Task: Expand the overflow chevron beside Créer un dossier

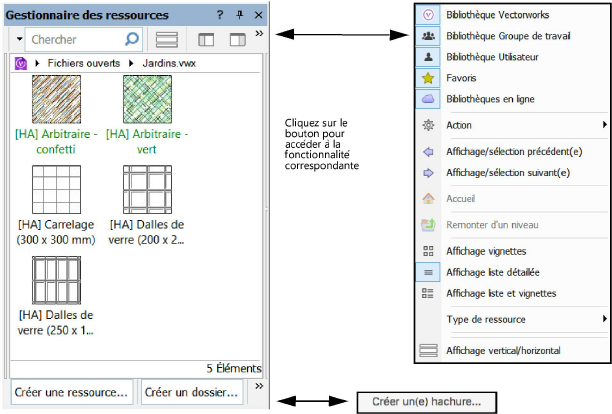Action: coord(259,386)
